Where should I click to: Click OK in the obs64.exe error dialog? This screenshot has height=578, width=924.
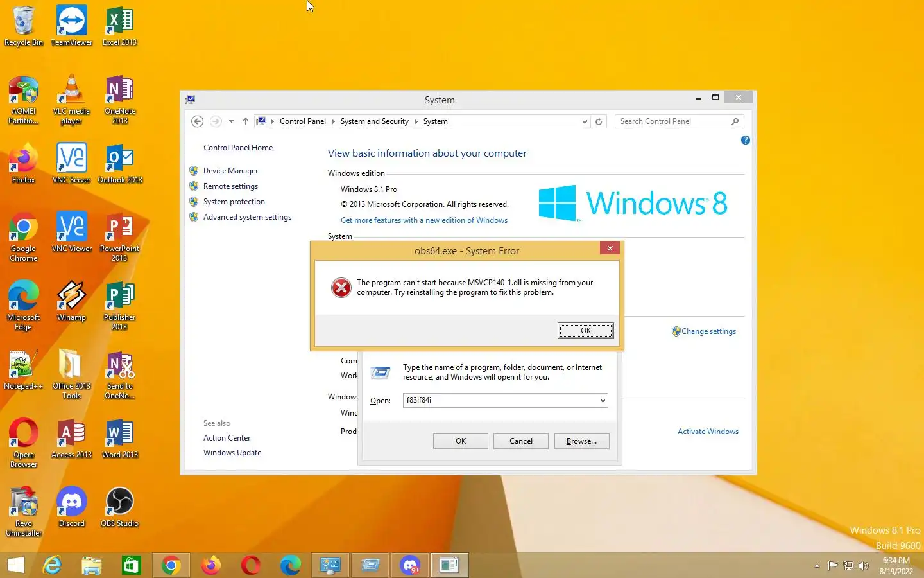coord(585,331)
